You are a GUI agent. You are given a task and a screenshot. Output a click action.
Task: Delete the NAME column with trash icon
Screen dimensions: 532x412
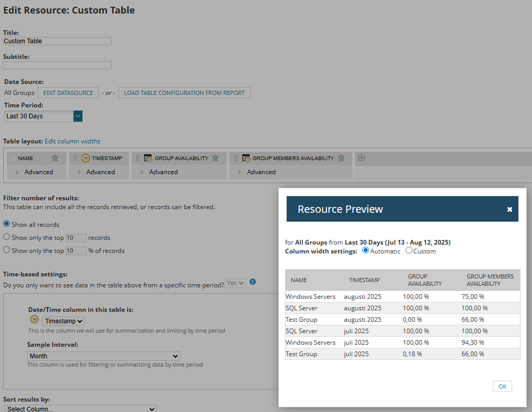coord(55,158)
